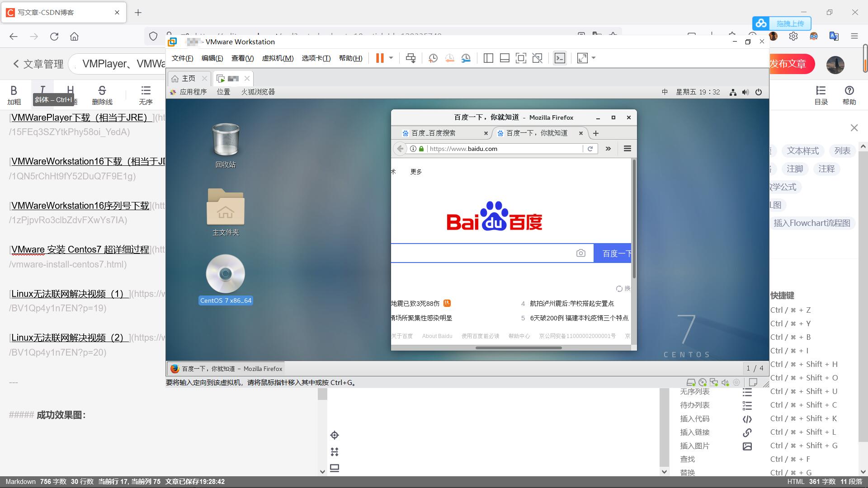This screenshot has height=488, width=868.
Task: Open the Firefox hamburger menu in guest
Action: [627, 149]
